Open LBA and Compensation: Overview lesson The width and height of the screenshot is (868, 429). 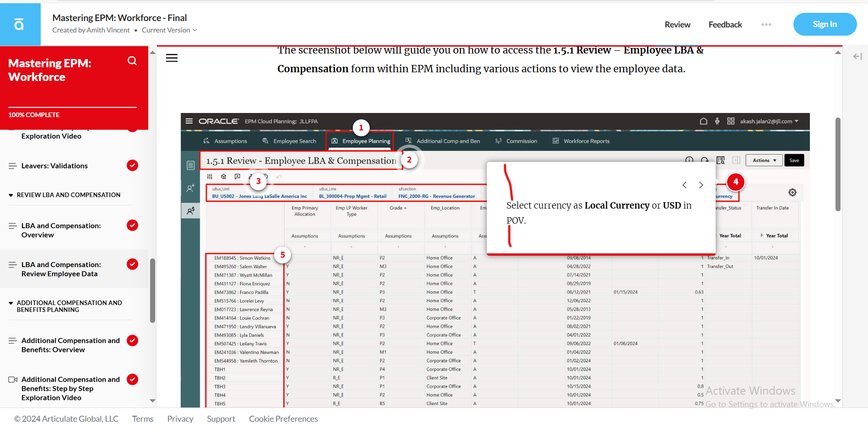61,231
